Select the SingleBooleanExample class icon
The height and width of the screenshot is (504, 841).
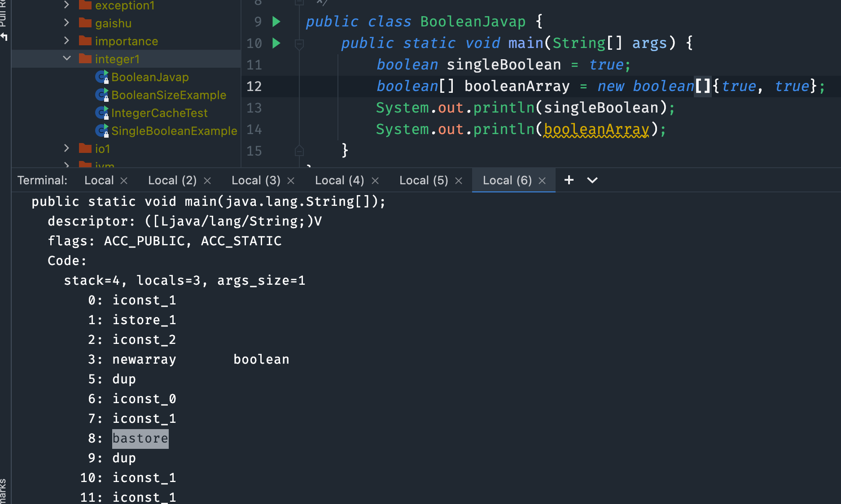pos(101,130)
